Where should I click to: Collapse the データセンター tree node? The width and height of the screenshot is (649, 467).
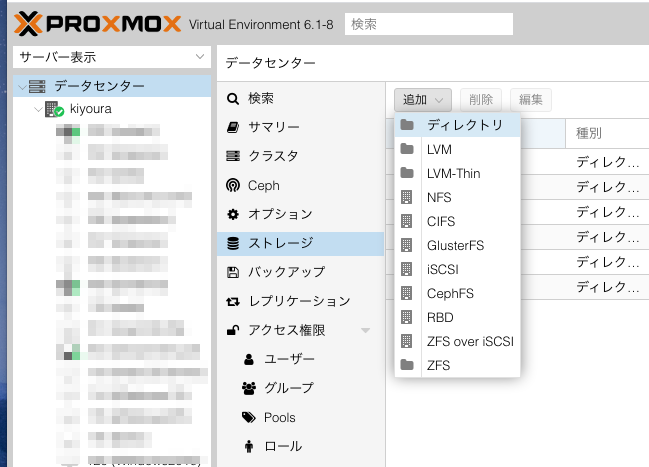pos(22,87)
